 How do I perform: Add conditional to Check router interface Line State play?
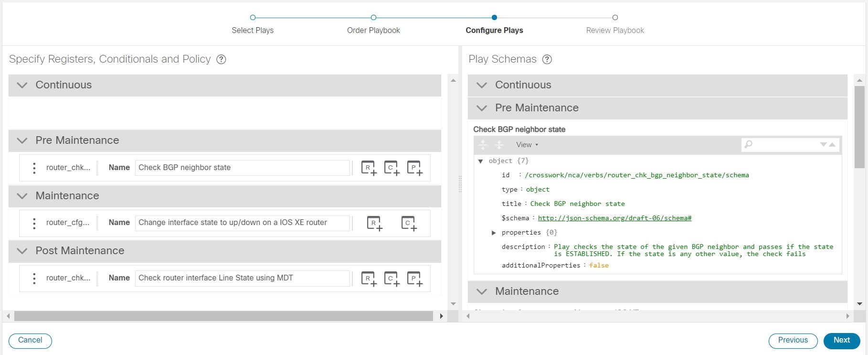click(x=392, y=279)
